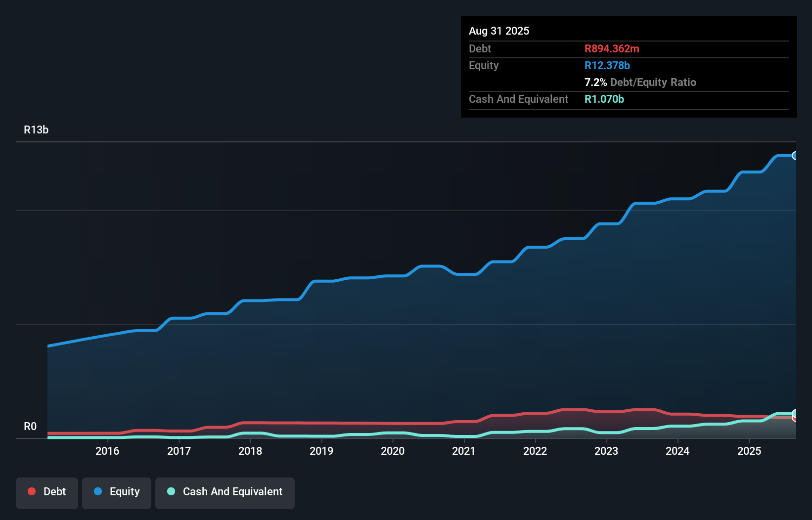812x520 pixels.
Task: Click the 2024 x-axis label
Action: 677,451
